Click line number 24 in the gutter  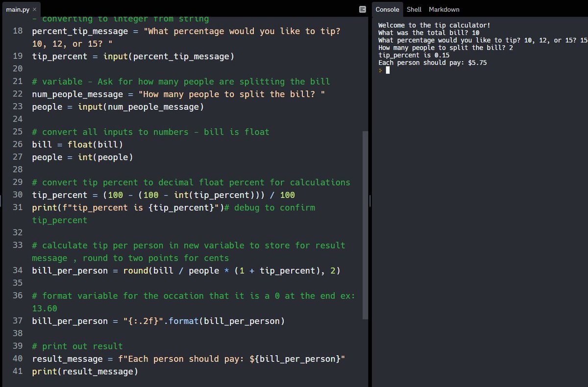[18, 120]
